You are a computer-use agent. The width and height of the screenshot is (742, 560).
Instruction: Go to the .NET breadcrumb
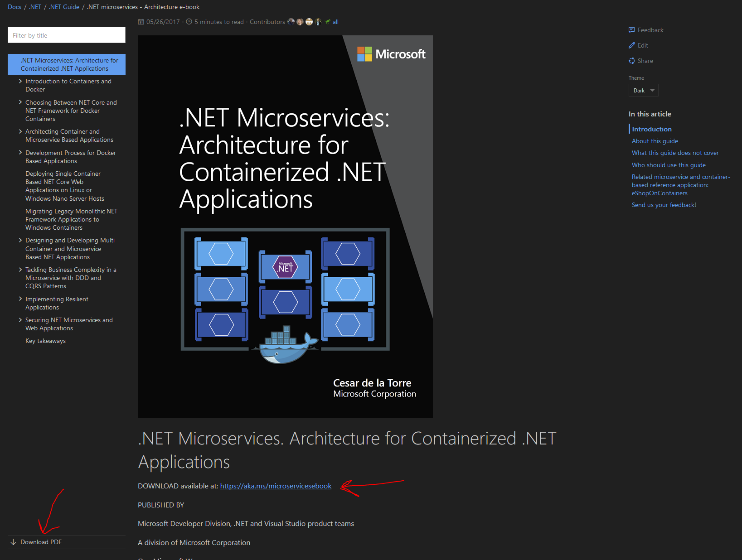35,7
